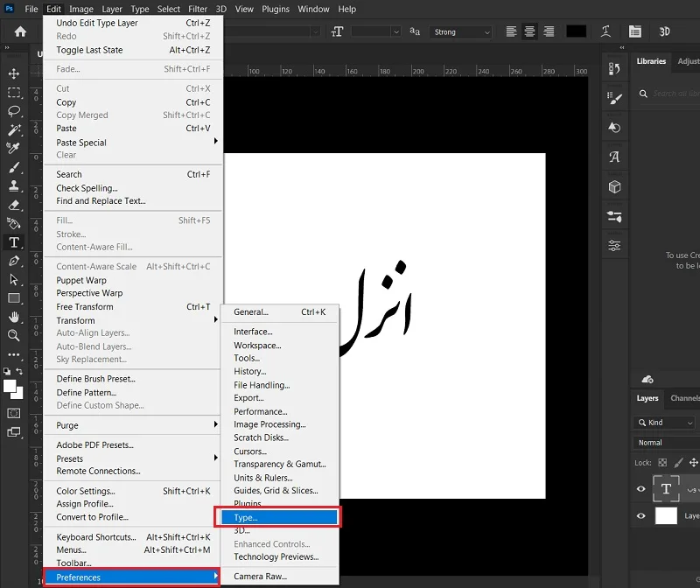The width and height of the screenshot is (700, 588).
Task: Select the Magic Wand tool
Action: coord(14,129)
